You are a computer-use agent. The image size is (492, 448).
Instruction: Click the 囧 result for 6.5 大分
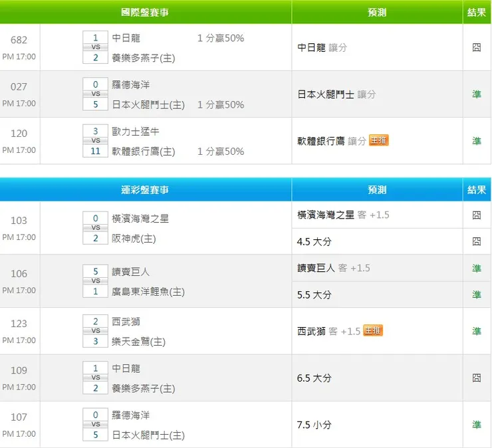pyautogui.click(x=476, y=378)
